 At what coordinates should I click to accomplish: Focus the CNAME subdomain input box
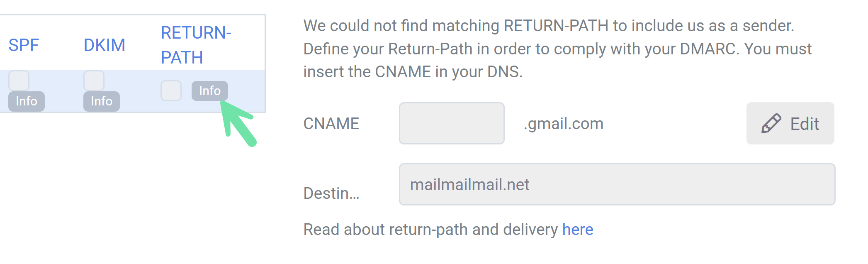coord(452,123)
